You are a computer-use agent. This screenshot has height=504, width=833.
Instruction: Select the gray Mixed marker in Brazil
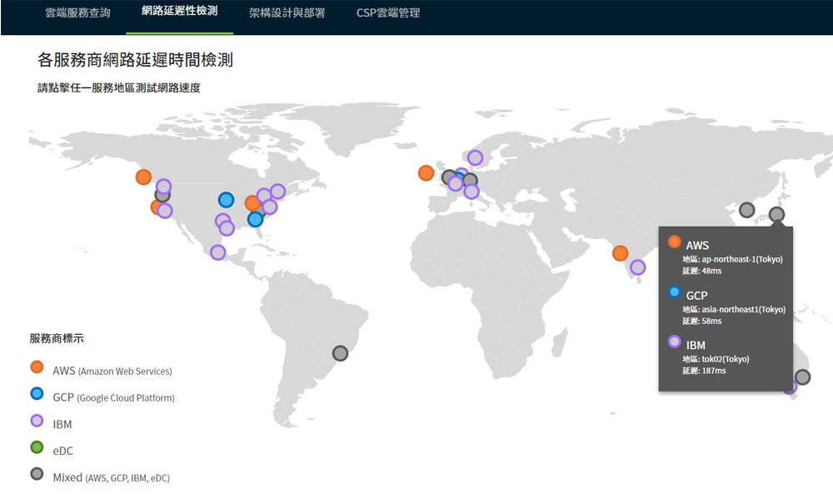340,353
